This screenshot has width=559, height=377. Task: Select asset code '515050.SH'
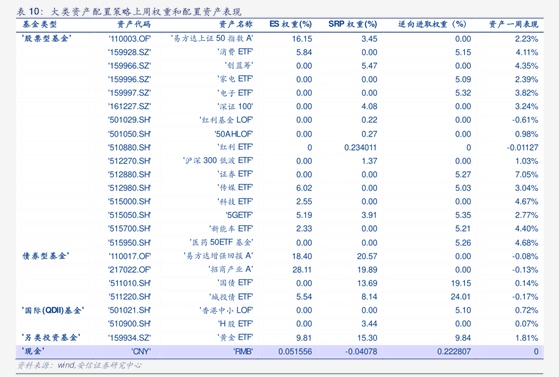click(x=129, y=215)
